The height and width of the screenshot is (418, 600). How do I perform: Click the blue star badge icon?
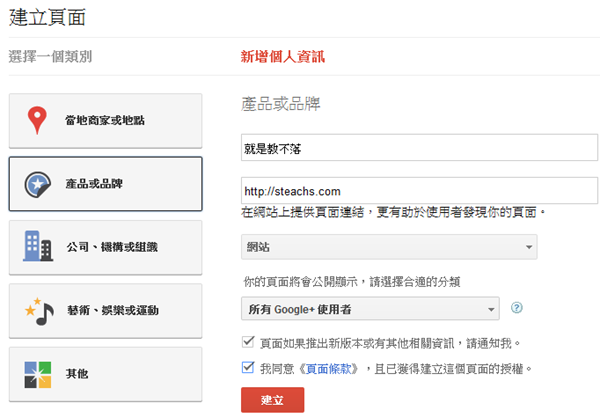click(38, 184)
